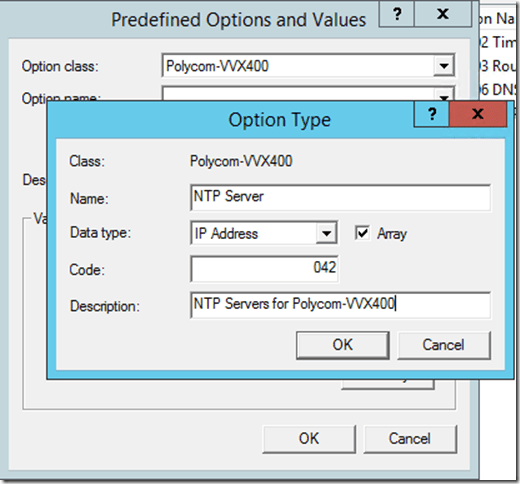Close the Option Type dialog
Image resolution: width=520 pixels, height=484 pixels.
coord(478,114)
